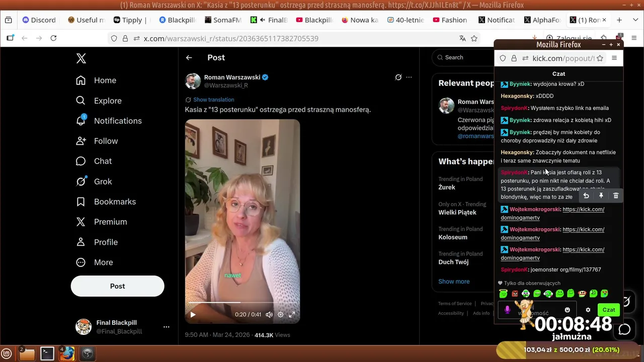Open a new tab with plus button
This screenshot has height=362, width=644.
619,20
